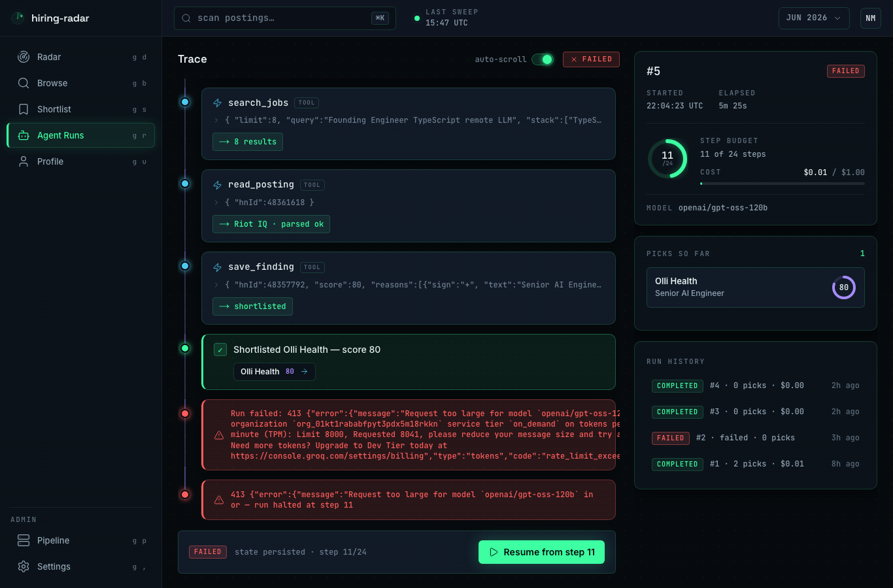Click the 5m 25s elapsed value
893x588 pixels.
pyautogui.click(x=733, y=106)
